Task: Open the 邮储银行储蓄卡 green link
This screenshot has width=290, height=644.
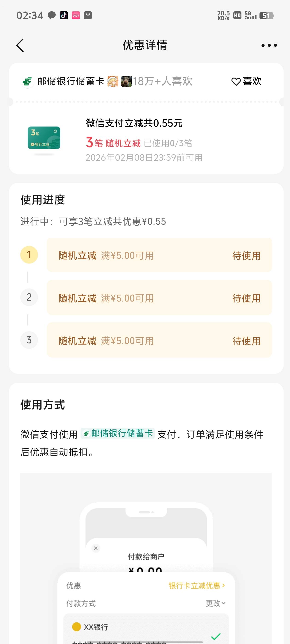Action: 118,433
